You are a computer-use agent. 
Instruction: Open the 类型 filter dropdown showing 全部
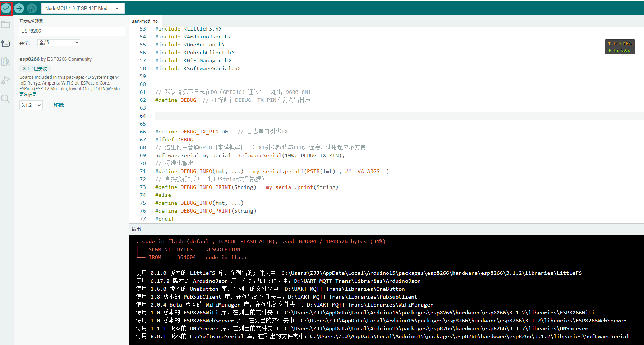[59, 42]
